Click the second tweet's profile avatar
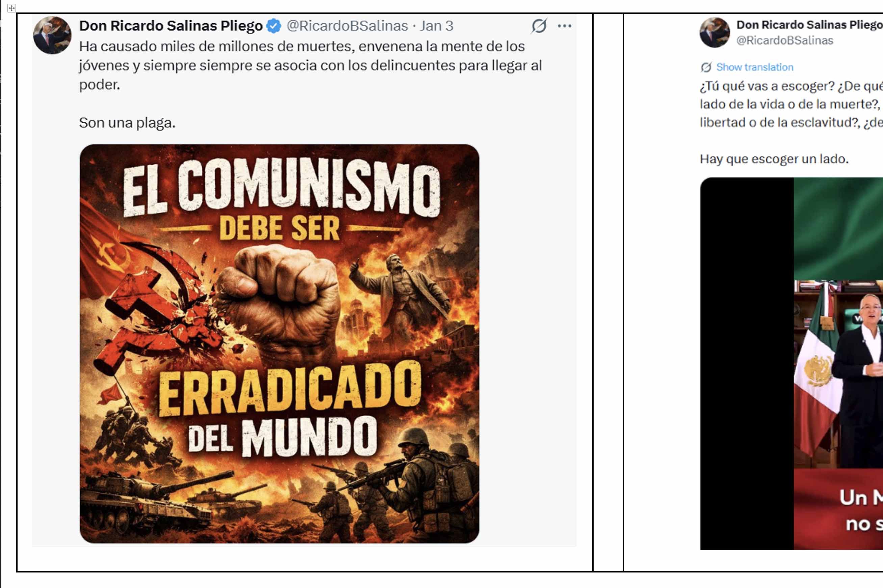 coord(715,33)
